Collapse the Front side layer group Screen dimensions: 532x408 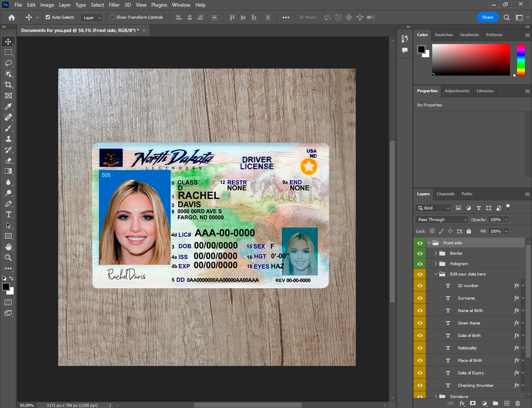(x=430, y=243)
